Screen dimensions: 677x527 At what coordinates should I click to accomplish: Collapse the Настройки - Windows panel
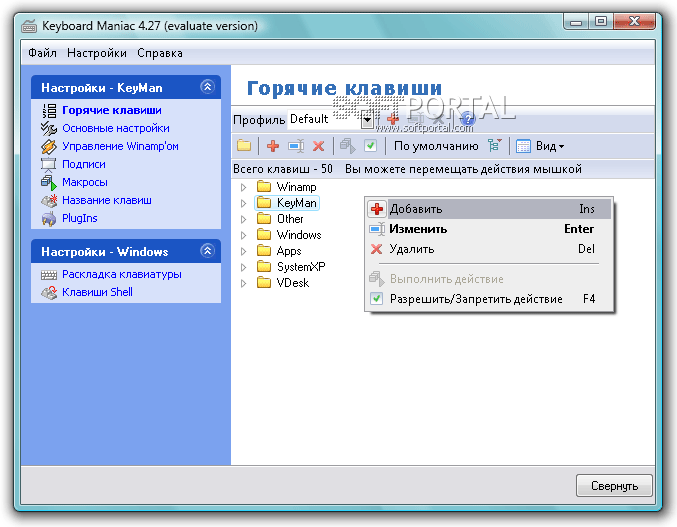pyautogui.click(x=208, y=251)
